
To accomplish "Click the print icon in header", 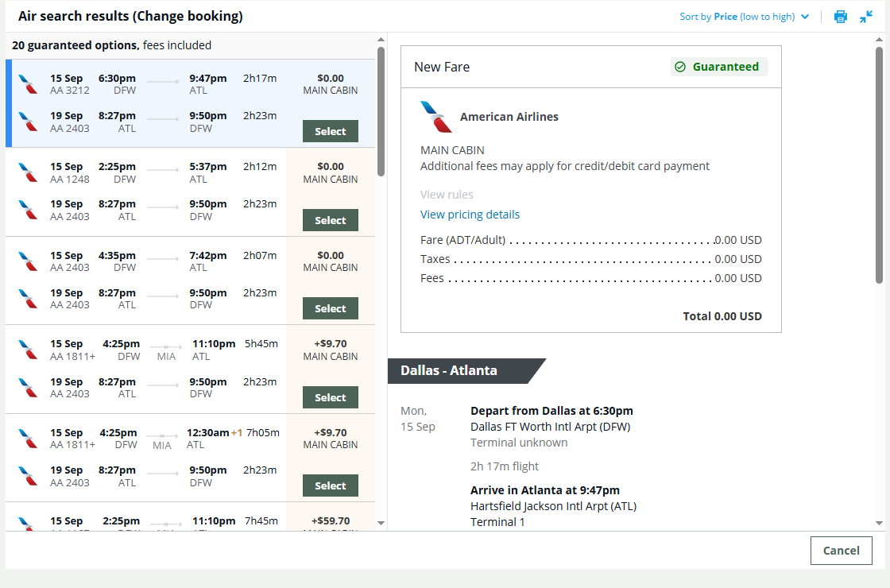I will click(x=841, y=17).
